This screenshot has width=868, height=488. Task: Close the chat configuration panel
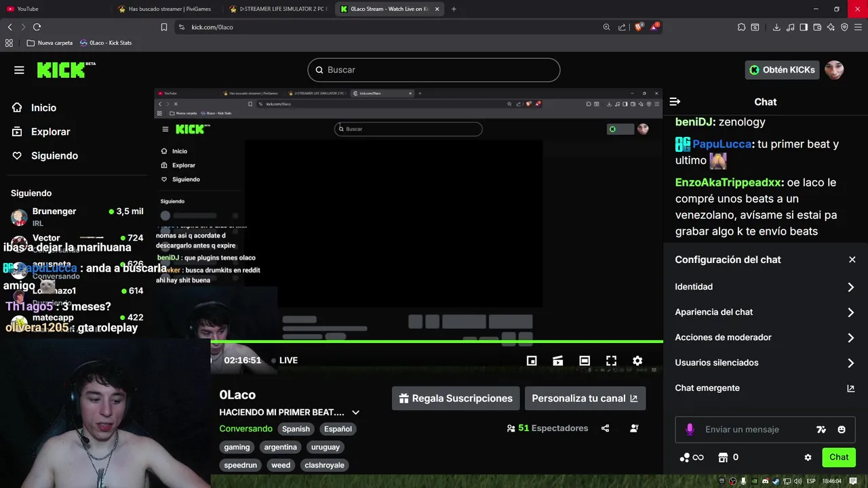[x=852, y=260]
